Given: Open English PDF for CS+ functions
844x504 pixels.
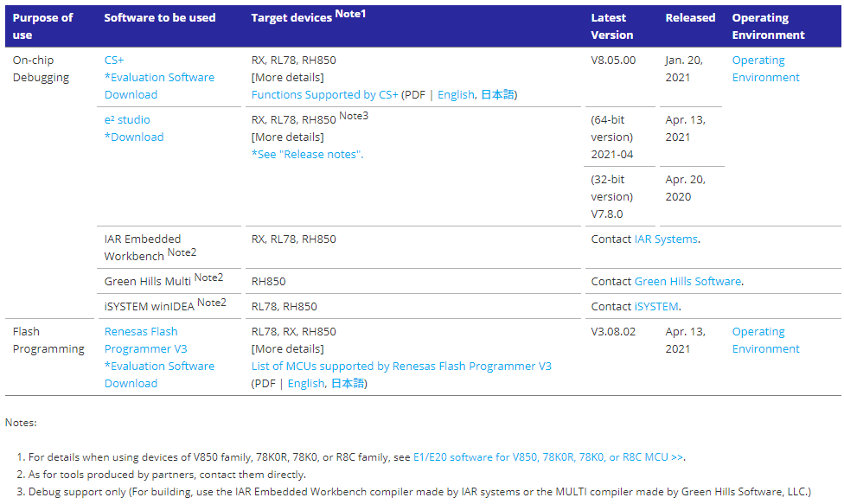Looking at the screenshot, I should tap(456, 95).
